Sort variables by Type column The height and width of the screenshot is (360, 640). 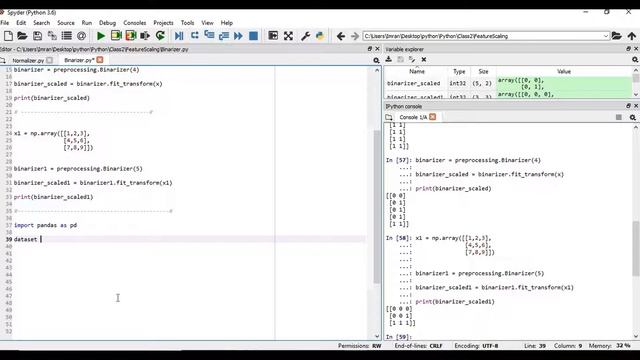click(459, 71)
